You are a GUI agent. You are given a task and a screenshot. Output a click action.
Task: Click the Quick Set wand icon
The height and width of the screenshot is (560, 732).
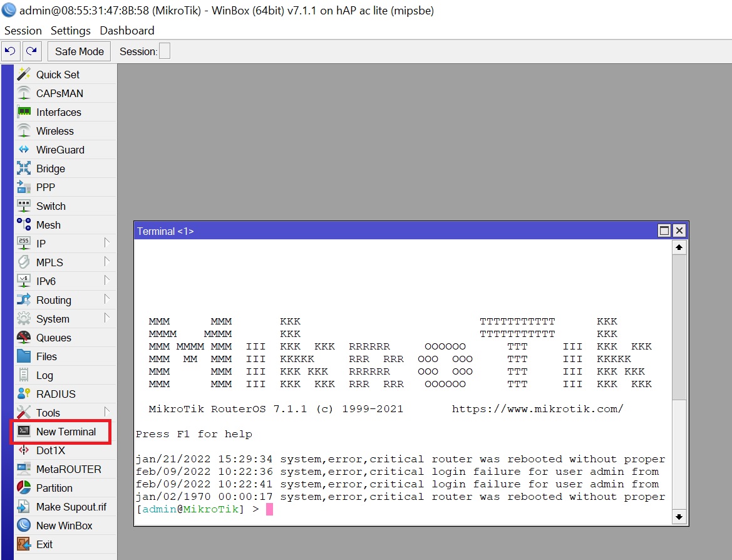pyautogui.click(x=24, y=75)
